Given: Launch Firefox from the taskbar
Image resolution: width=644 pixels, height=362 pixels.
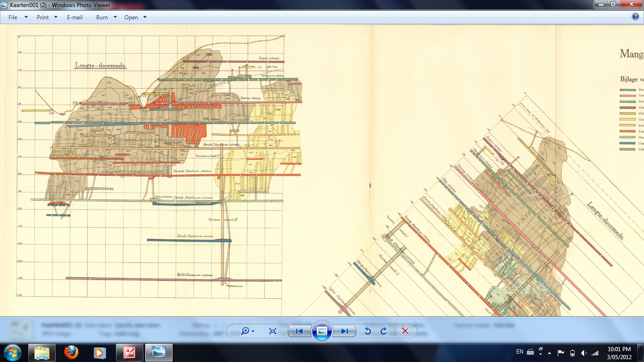Looking at the screenshot, I should (x=71, y=352).
